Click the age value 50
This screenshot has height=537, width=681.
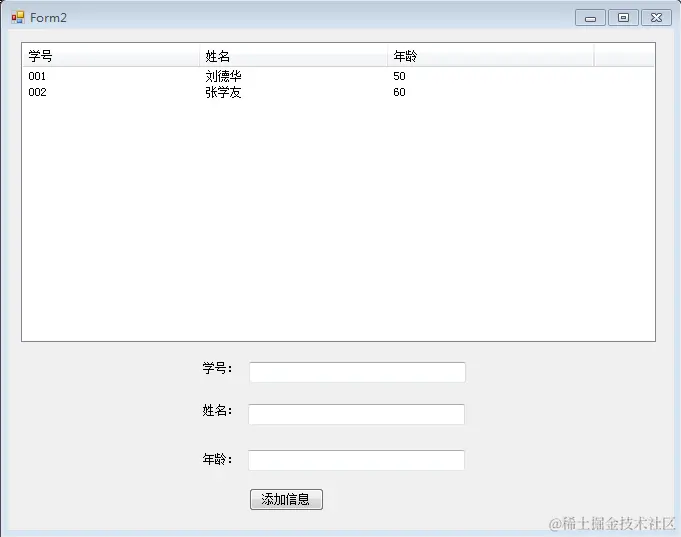tap(399, 76)
